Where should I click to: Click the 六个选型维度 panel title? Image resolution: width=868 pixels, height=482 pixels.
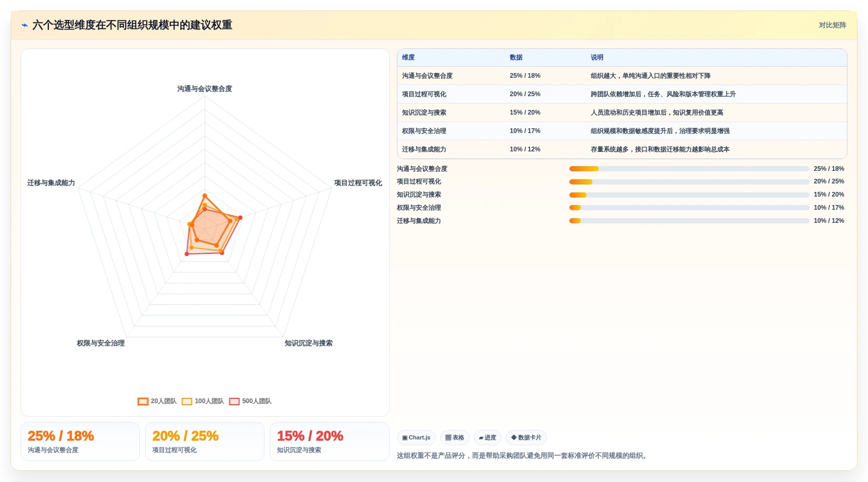tap(132, 25)
